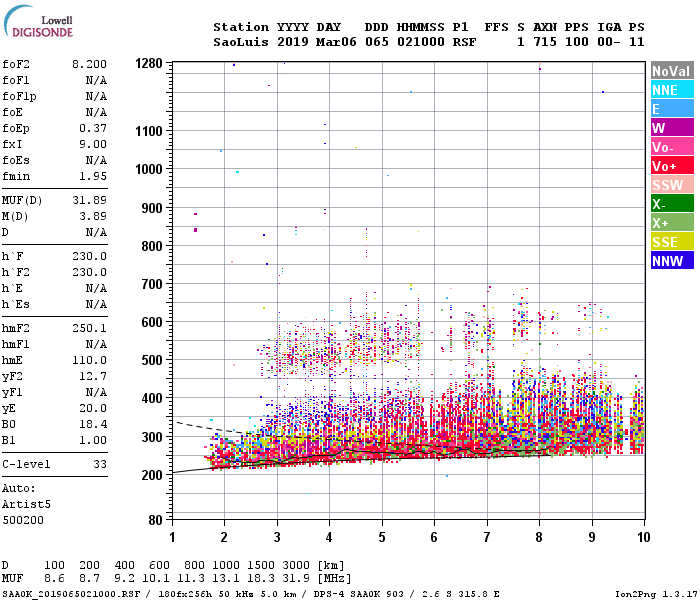Click the 80 km height axis label
Screen dimensions: 700x600
click(x=155, y=521)
